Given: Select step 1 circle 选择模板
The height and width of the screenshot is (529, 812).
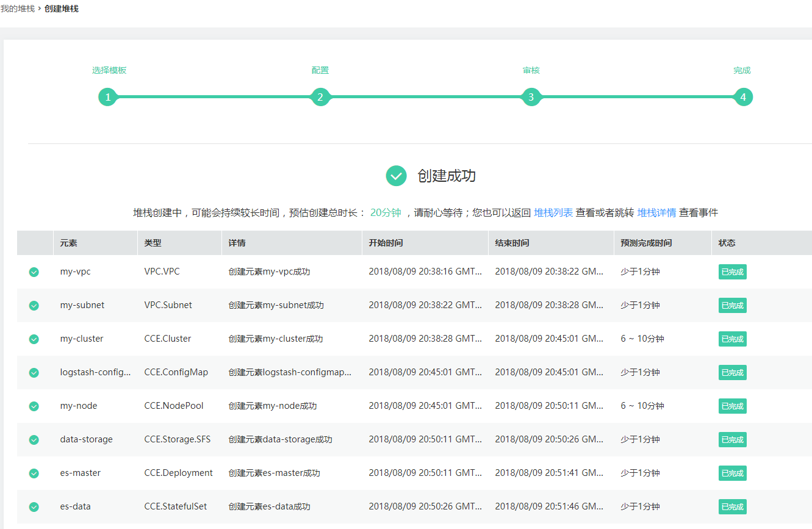Looking at the screenshot, I should 107,97.
